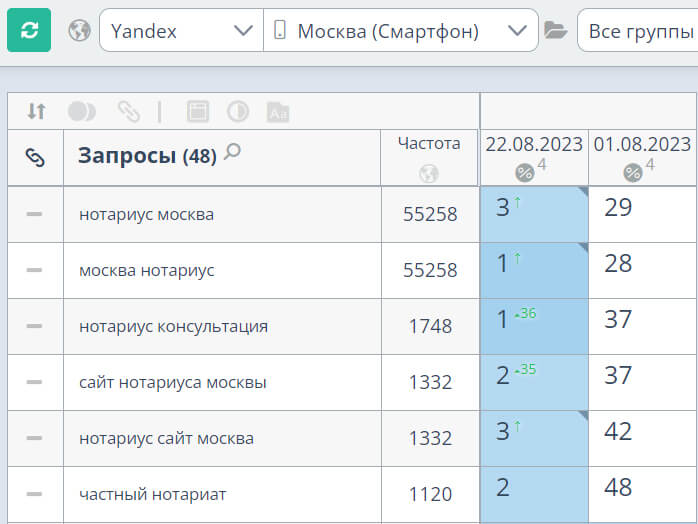Open the Yandex search engine dropdown
The height and width of the screenshot is (524, 698).
(x=182, y=30)
